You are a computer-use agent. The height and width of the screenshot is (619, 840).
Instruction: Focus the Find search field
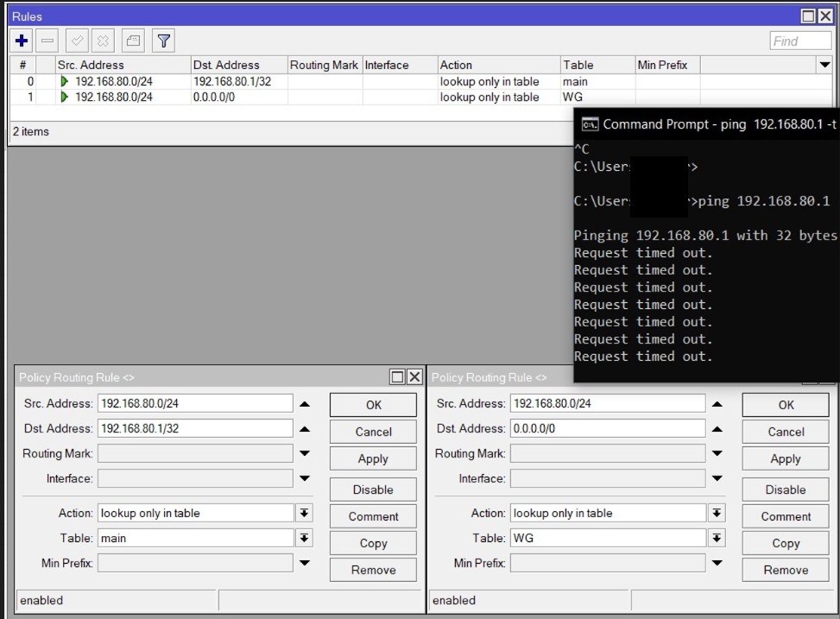pos(800,41)
